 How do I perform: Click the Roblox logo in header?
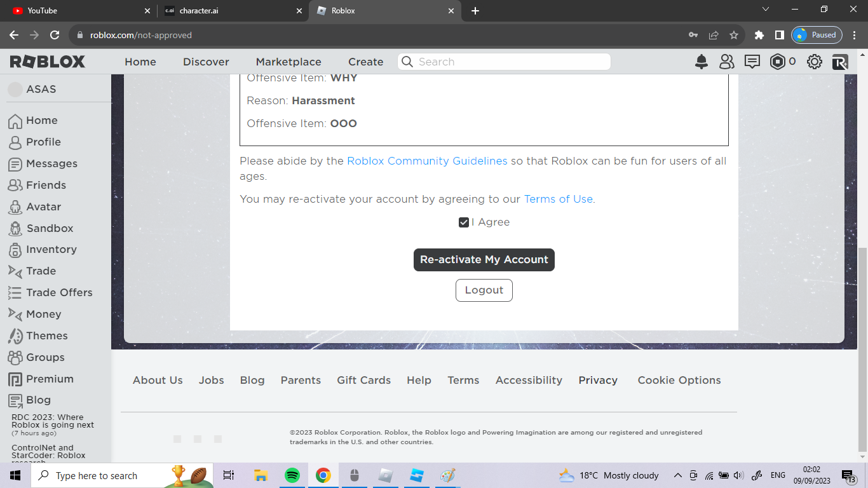pyautogui.click(x=48, y=62)
